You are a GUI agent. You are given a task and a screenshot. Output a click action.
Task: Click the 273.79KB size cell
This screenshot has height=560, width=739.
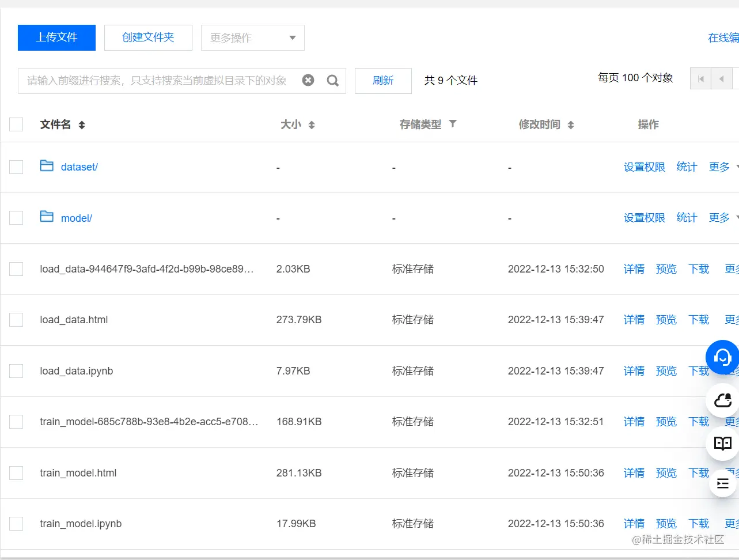(x=299, y=320)
